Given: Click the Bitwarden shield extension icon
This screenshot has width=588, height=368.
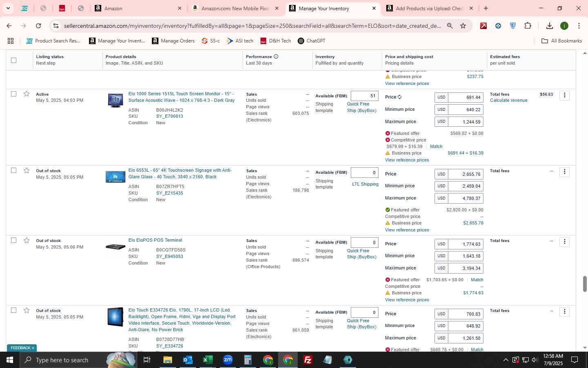Looking at the screenshot, I should point(513,26).
